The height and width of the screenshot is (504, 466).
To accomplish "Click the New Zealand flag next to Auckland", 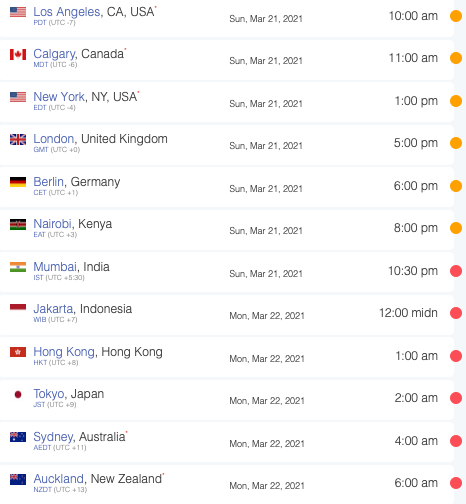I will click(x=18, y=479).
